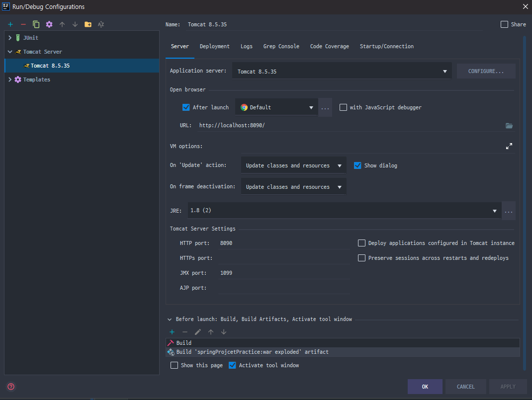
Task: Uncheck Activate tool window checkbox
Action: [x=232, y=365]
